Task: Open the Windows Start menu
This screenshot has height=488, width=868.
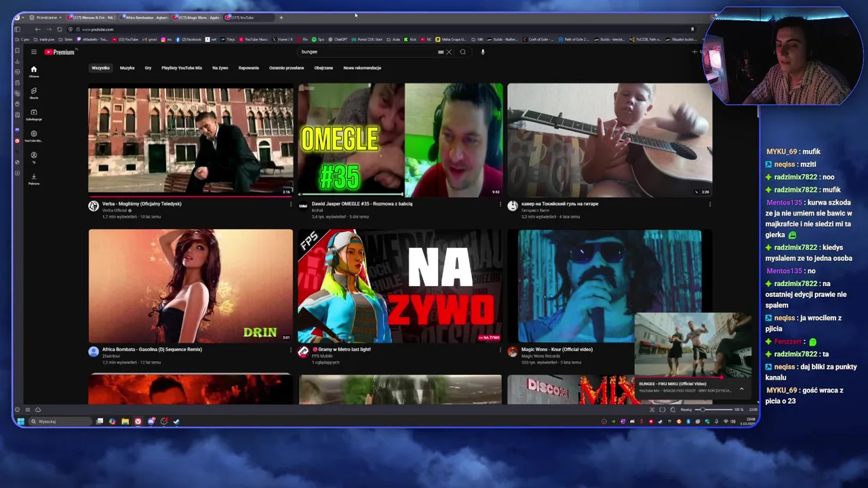Action: pos(20,422)
